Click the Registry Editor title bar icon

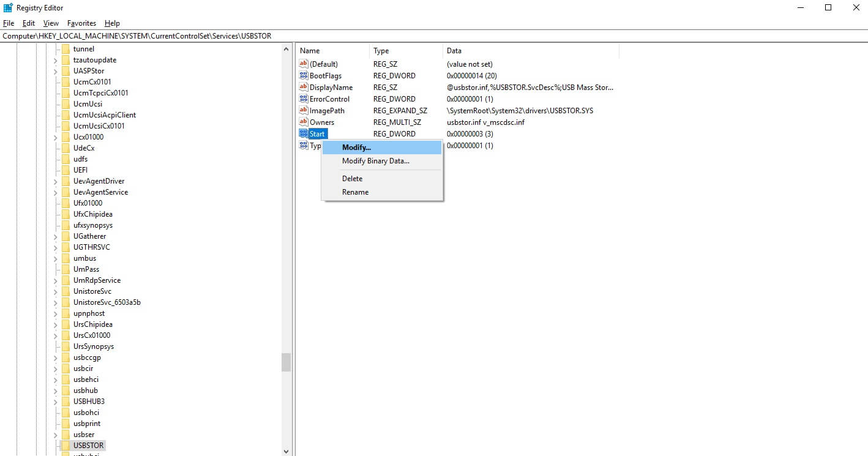click(x=8, y=7)
